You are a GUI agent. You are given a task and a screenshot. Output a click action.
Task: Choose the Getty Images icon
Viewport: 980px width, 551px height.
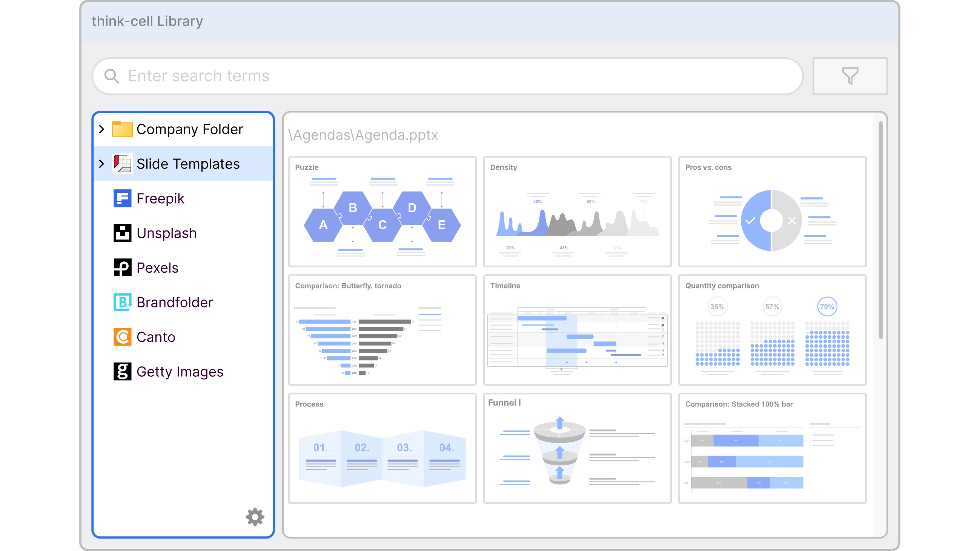coord(122,371)
